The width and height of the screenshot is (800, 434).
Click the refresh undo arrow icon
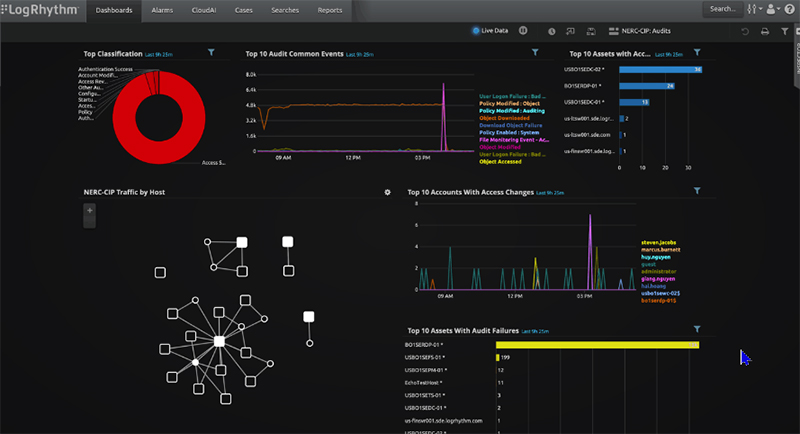[x=745, y=31]
